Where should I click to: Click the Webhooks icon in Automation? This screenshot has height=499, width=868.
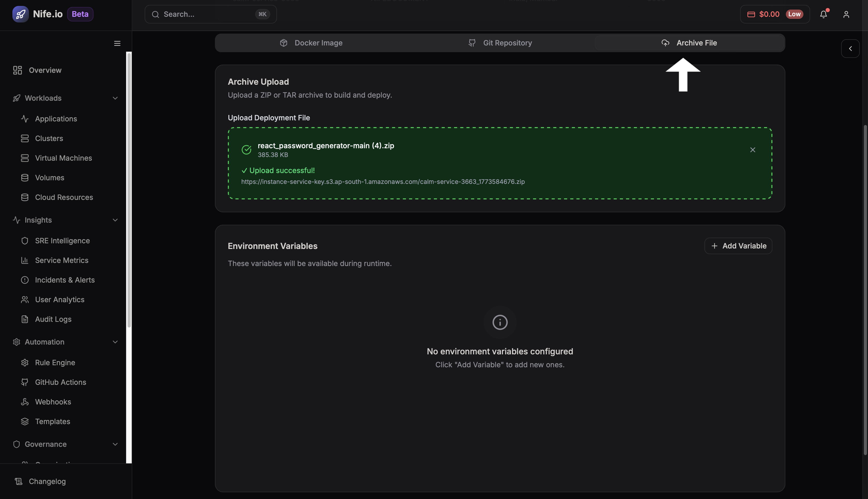[25, 402]
